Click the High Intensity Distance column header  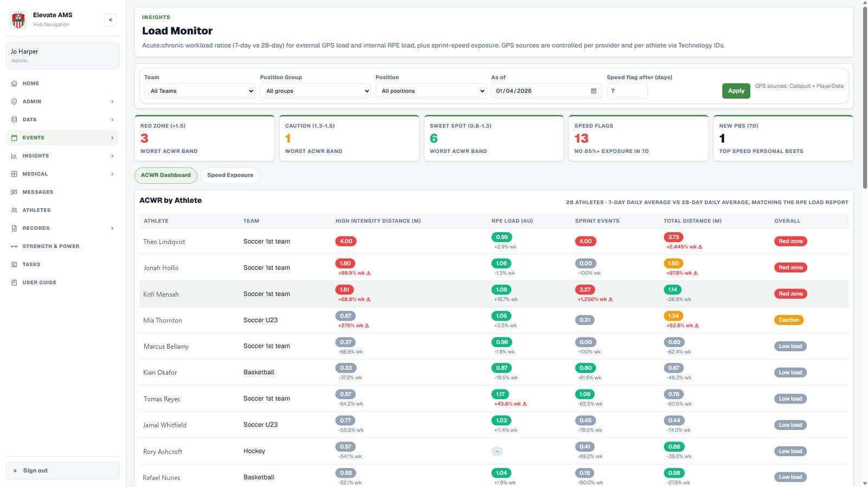378,221
